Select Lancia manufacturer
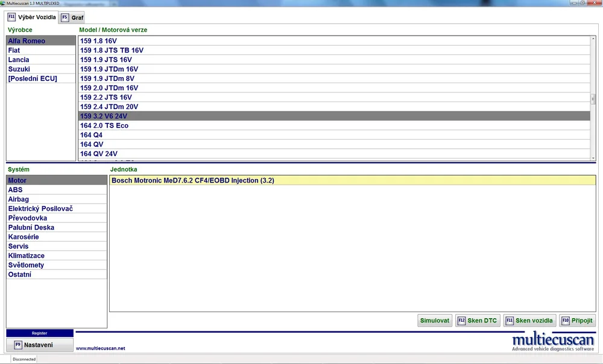Screen dimensions: 603x364 (41, 60)
